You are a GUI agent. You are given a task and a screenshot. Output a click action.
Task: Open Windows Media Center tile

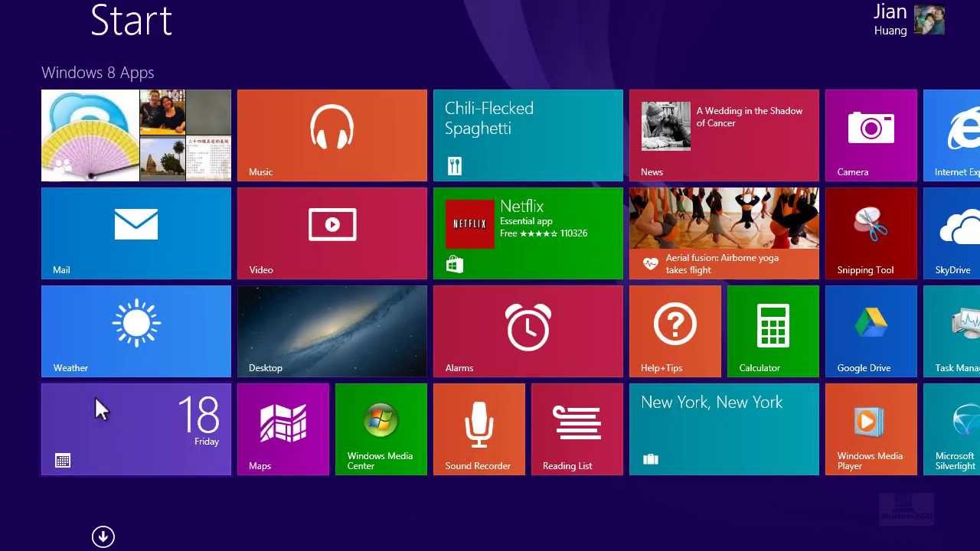pos(381,429)
